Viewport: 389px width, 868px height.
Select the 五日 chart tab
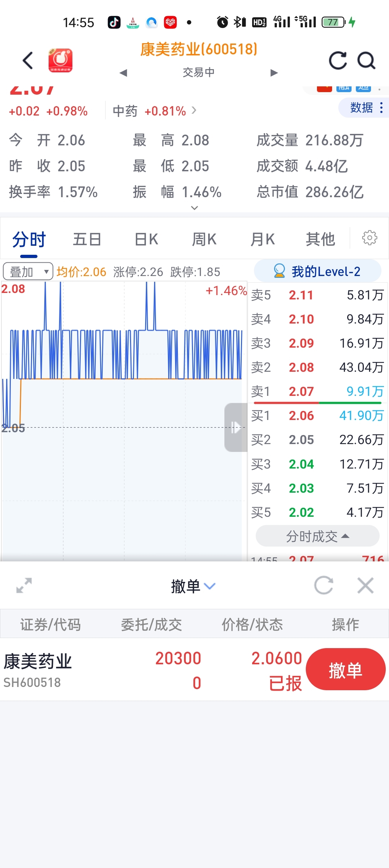tap(87, 239)
